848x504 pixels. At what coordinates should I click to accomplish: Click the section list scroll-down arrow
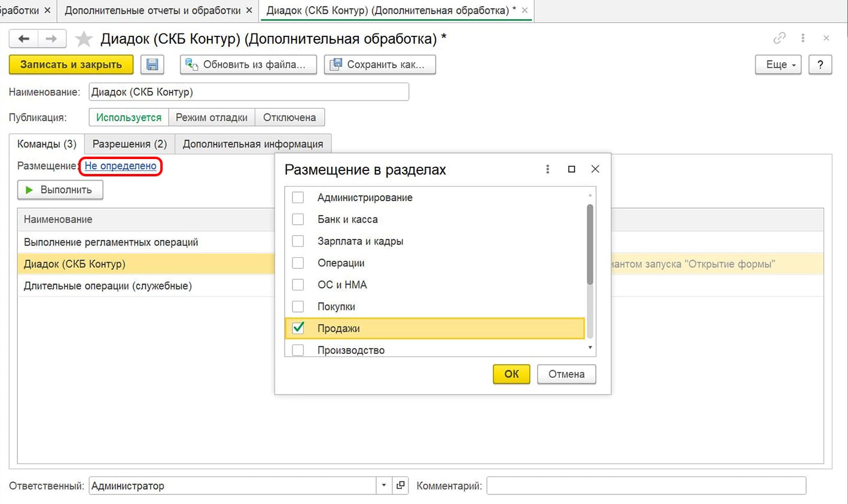pos(590,347)
